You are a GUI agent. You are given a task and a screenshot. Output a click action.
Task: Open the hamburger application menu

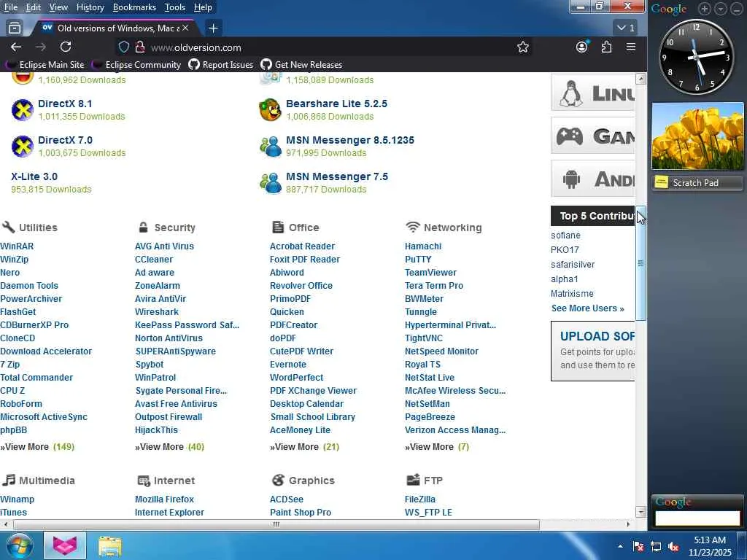(x=631, y=47)
